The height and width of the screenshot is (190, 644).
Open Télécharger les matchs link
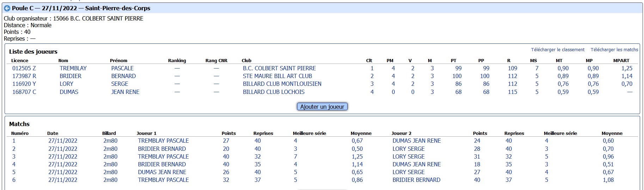coord(614,50)
